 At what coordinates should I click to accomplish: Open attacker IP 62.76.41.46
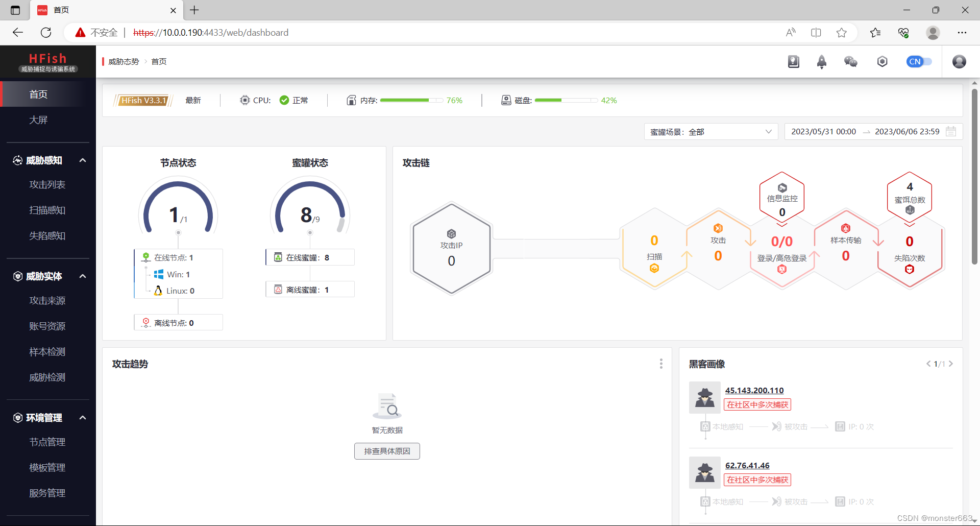747,465
